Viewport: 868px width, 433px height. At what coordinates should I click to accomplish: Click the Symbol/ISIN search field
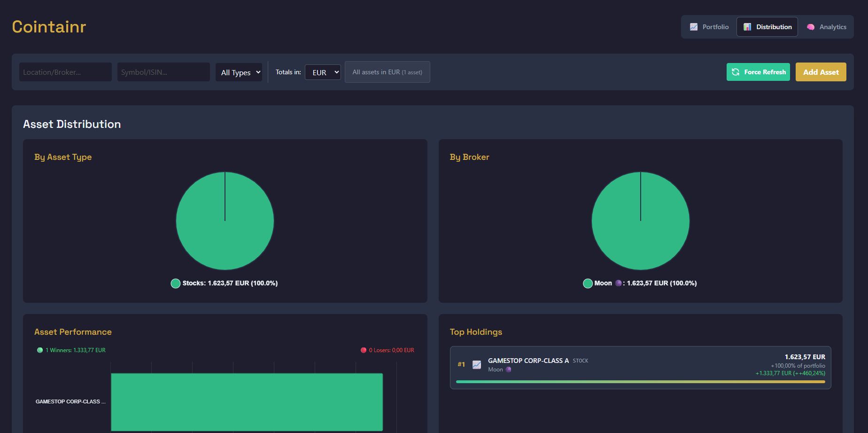[x=163, y=72]
